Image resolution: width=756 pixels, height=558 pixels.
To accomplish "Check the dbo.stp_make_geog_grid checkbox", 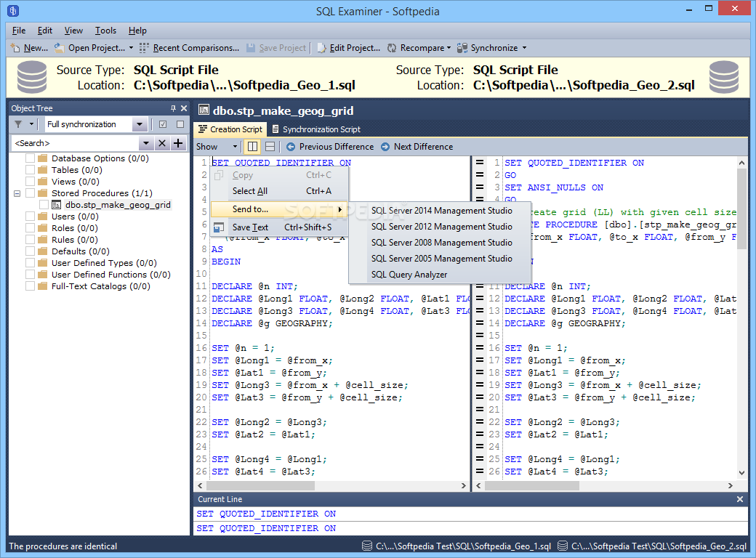I will 44,205.
